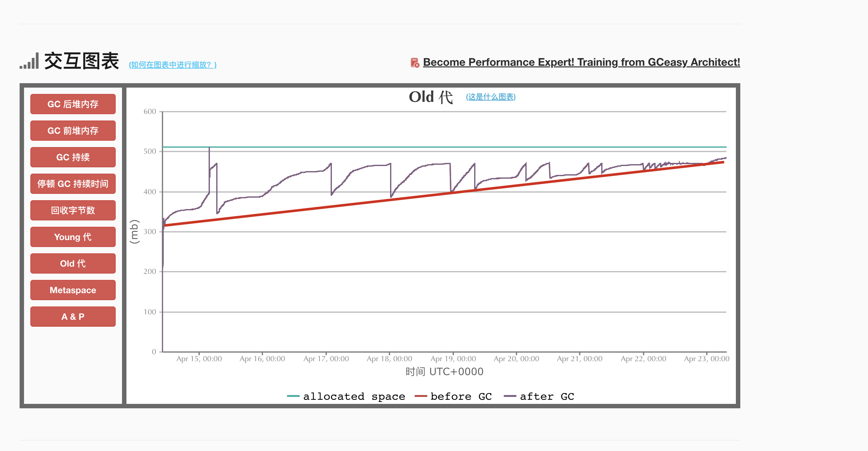Open the 这是什么图表 explanation link
The width and height of the screenshot is (868, 451).
[491, 97]
